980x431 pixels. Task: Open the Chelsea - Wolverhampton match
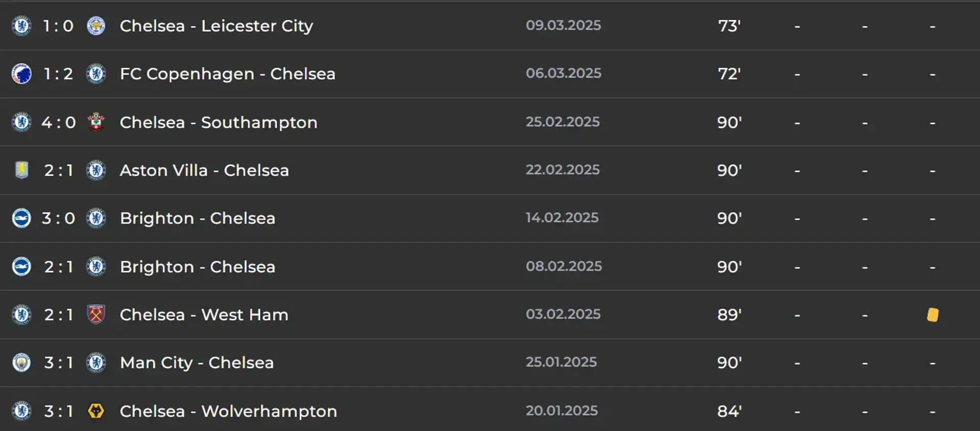coord(228,411)
